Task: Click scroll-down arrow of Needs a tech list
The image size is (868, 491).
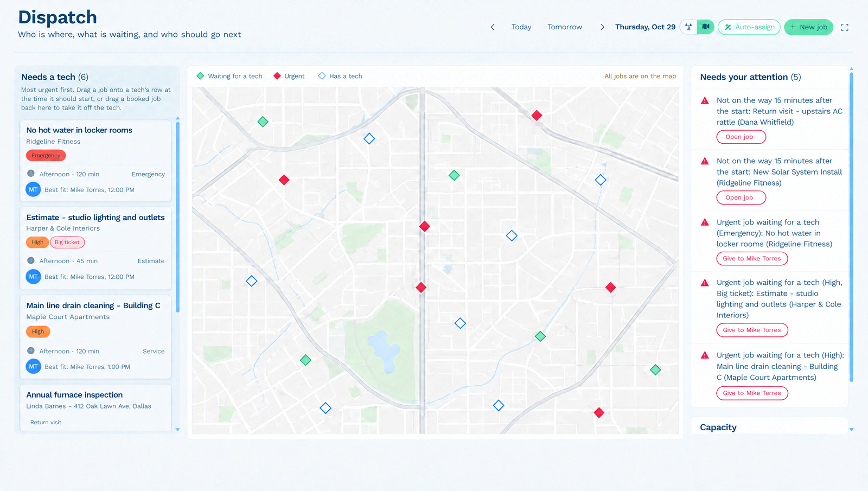Action: pyautogui.click(x=177, y=430)
